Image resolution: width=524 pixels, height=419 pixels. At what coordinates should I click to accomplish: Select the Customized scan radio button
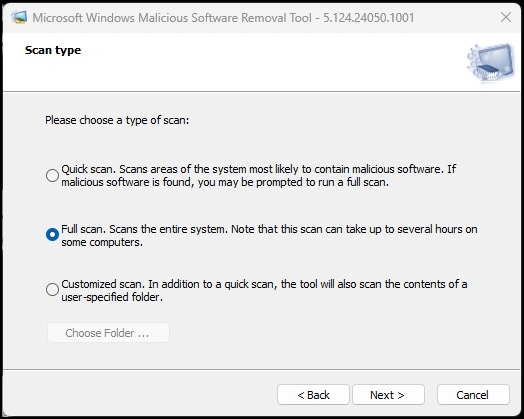click(x=52, y=289)
